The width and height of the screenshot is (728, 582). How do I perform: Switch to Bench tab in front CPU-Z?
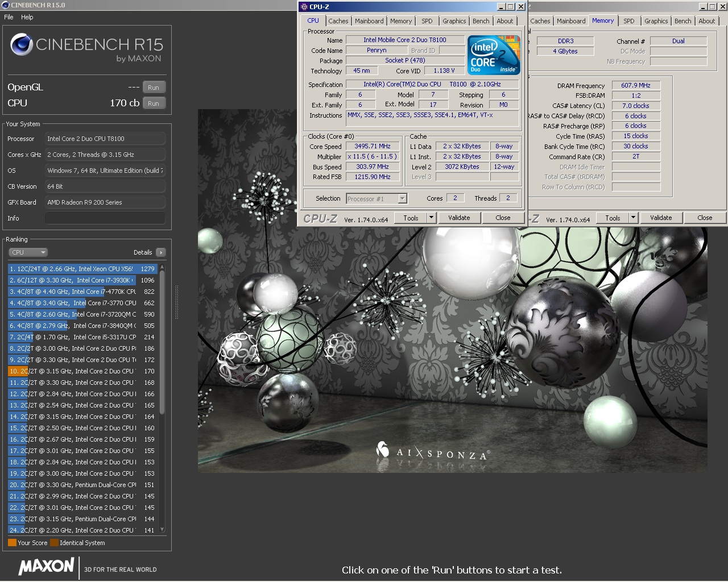481,21
